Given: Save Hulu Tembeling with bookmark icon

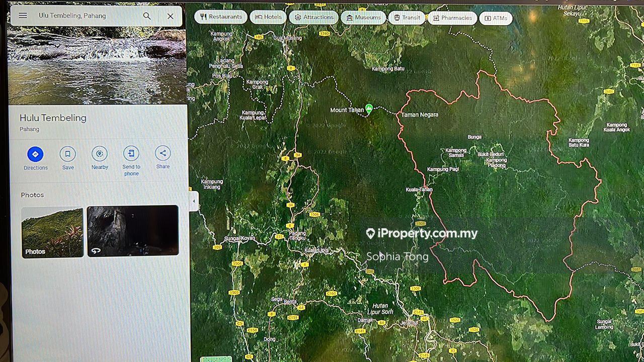Looking at the screenshot, I should tap(67, 154).
